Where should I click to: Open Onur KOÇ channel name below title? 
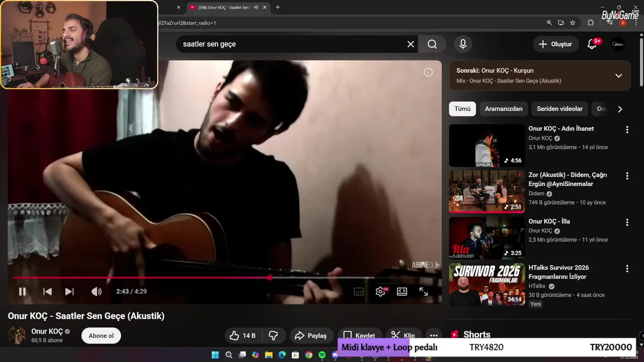pyautogui.click(x=47, y=331)
